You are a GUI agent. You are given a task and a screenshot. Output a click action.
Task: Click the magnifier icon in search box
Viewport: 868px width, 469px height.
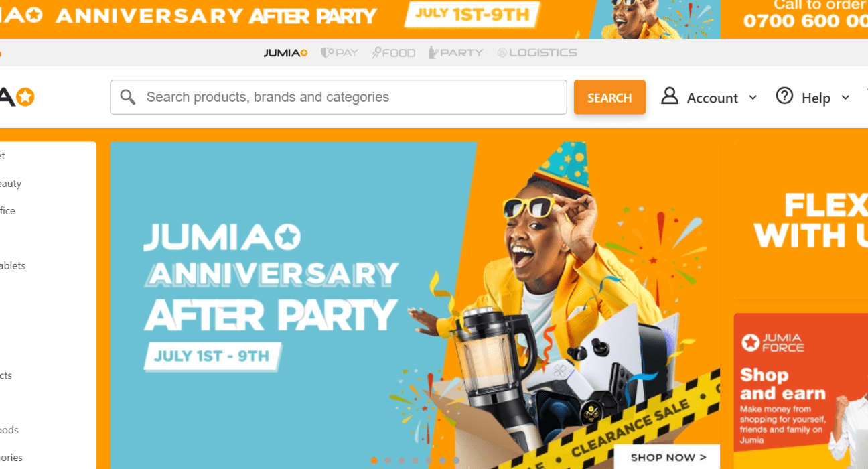tap(128, 97)
